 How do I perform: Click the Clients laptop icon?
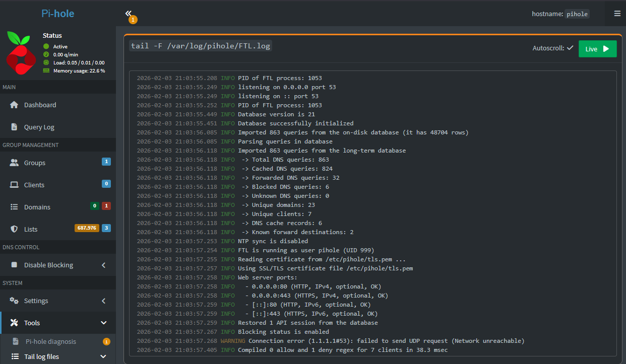[14, 185]
